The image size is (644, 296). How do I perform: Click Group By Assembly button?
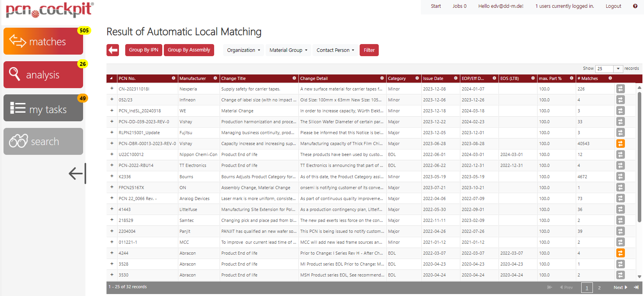(189, 50)
